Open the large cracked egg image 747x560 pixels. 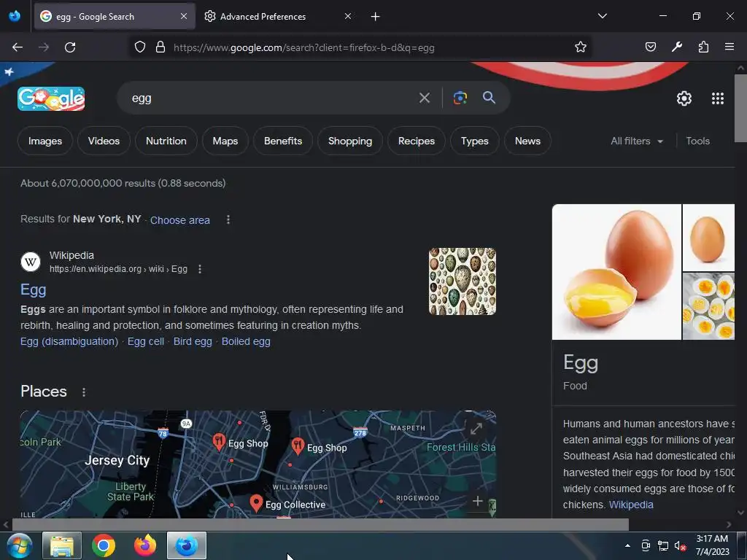tap(616, 272)
